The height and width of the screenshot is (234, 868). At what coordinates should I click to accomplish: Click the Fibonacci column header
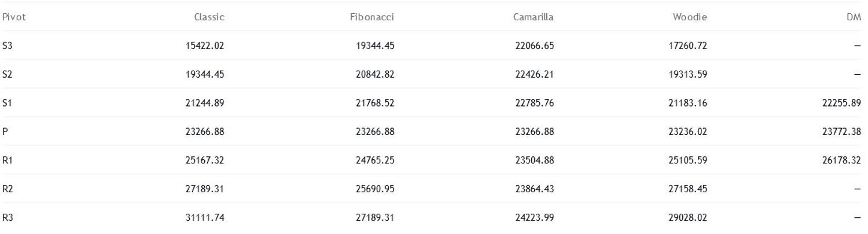pyautogui.click(x=372, y=17)
